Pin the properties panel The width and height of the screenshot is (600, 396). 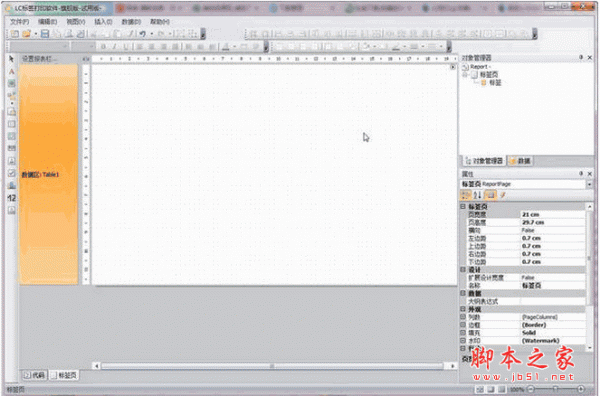point(581,174)
